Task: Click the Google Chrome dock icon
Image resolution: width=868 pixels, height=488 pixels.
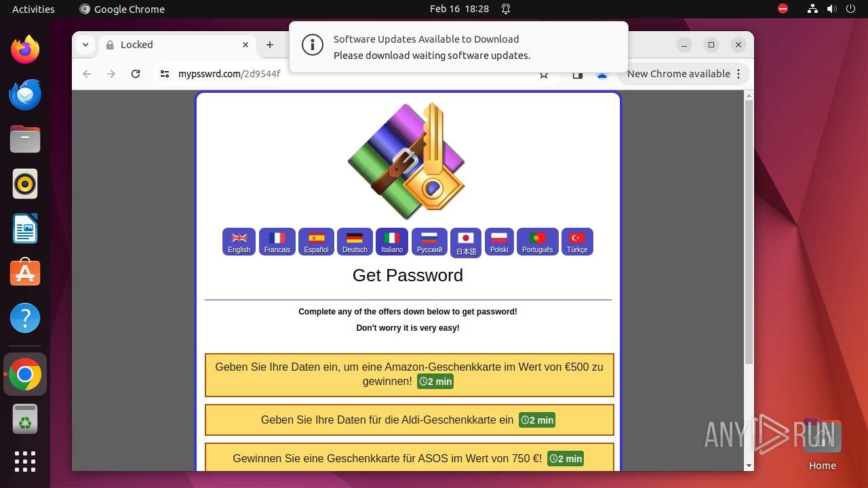Action: click(x=25, y=374)
